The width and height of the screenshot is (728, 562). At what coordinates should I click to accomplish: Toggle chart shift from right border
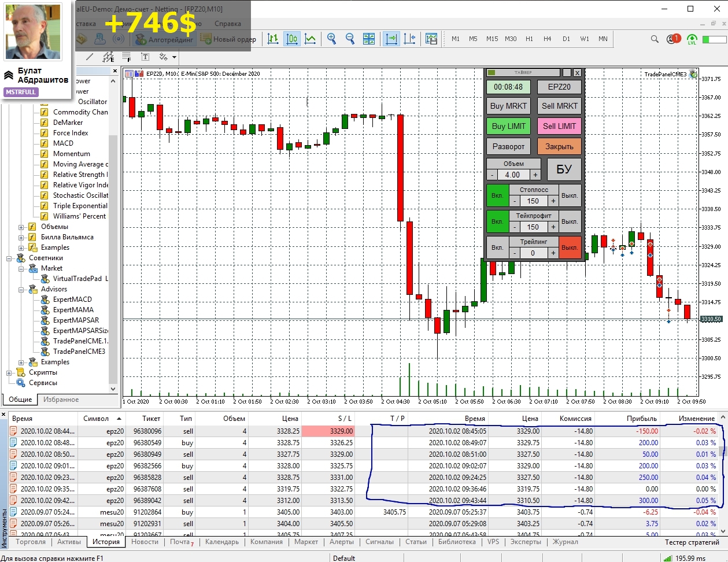(x=410, y=39)
